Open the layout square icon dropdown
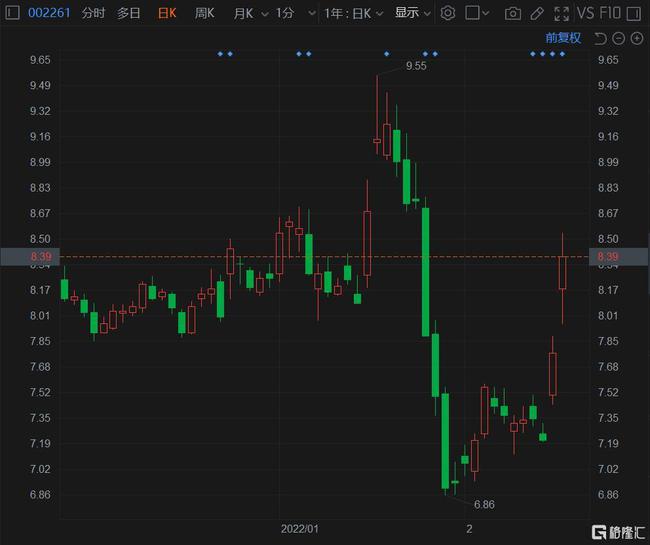The height and width of the screenshot is (545, 650). coord(477,13)
